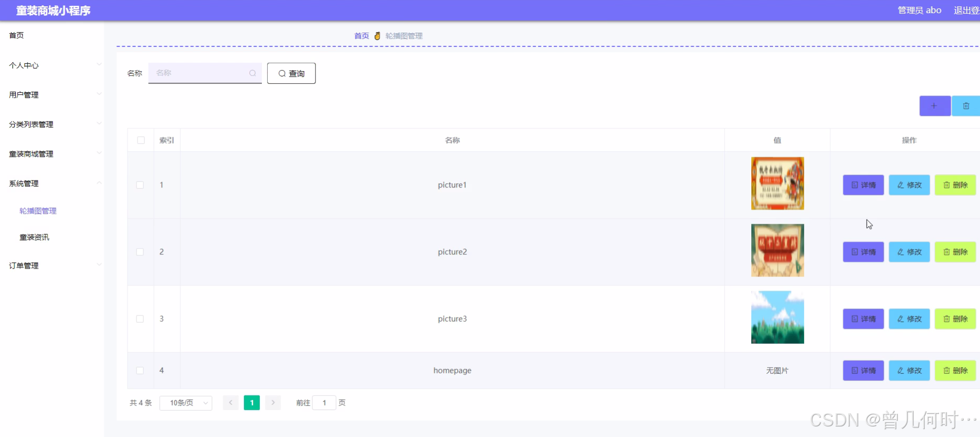Open 系统管理 sidebar menu
Viewport: 980px width, 437px height.
click(24, 183)
